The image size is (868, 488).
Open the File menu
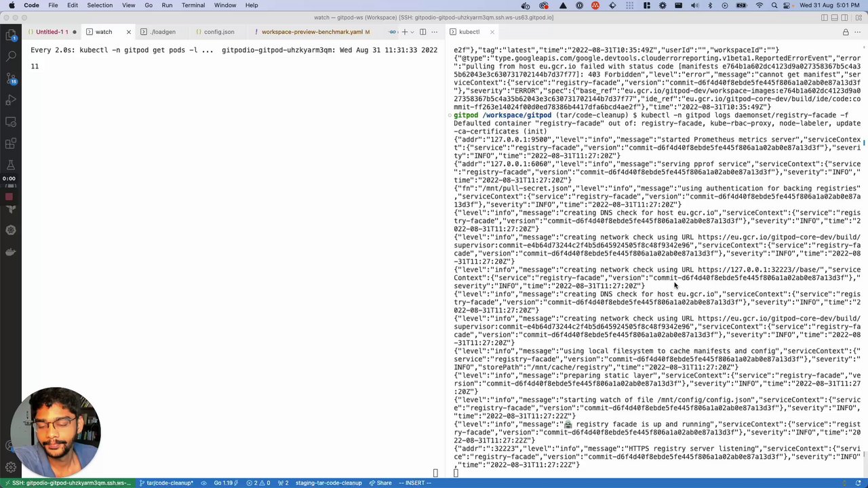tap(53, 5)
